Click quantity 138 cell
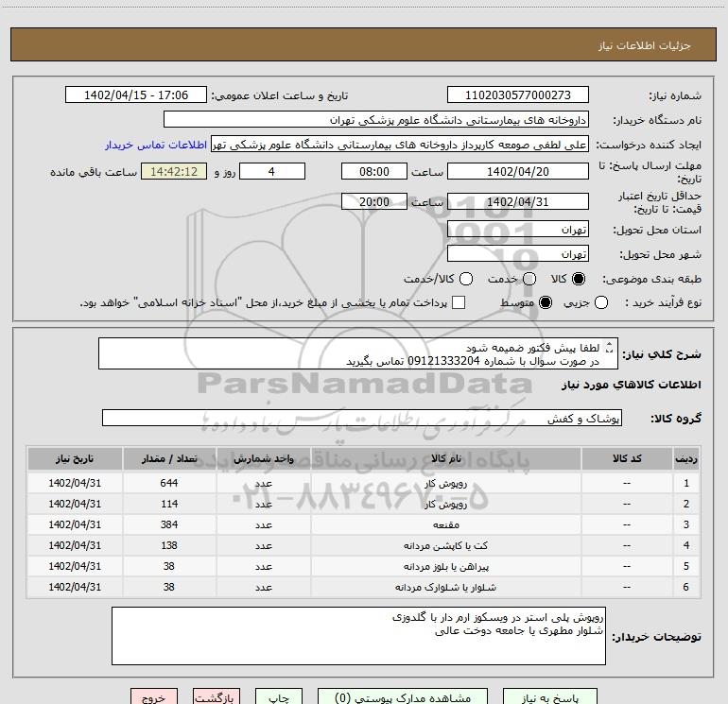This screenshot has height=704, width=728. click(x=169, y=546)
